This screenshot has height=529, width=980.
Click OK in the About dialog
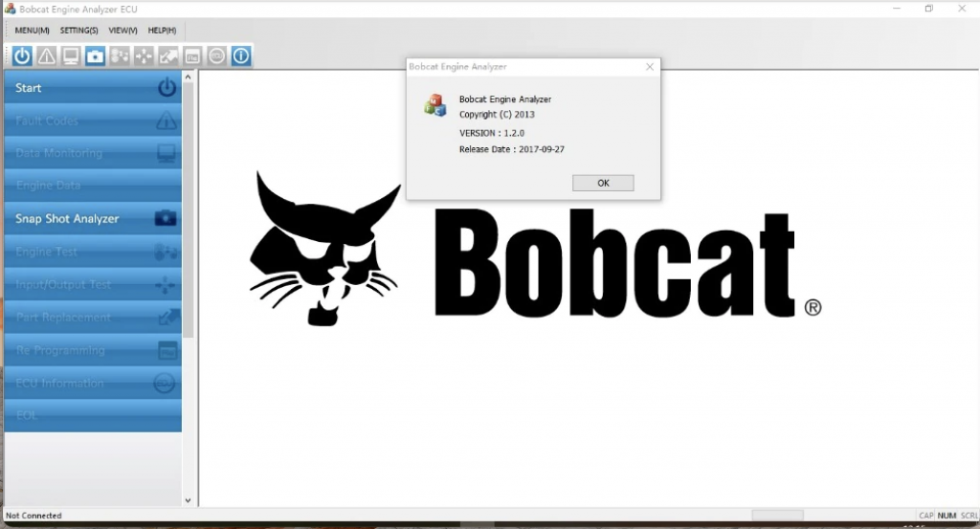(603, 183)
